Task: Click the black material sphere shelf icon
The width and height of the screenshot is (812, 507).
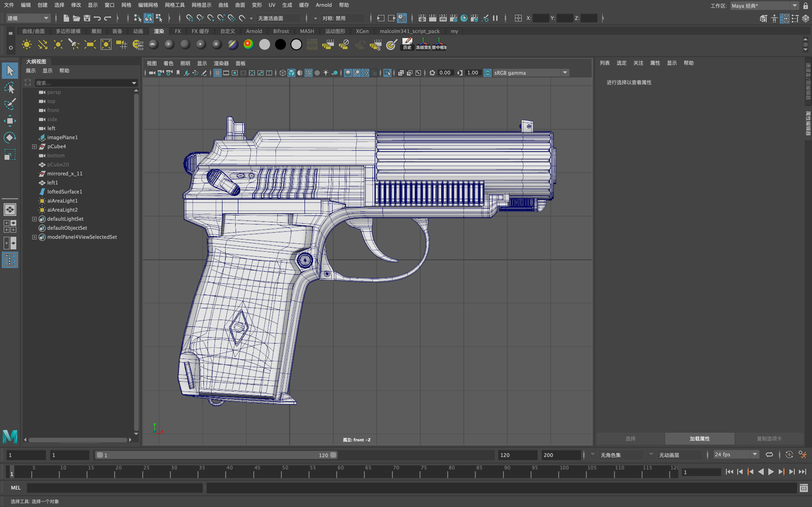Action: tap(280, 45)
